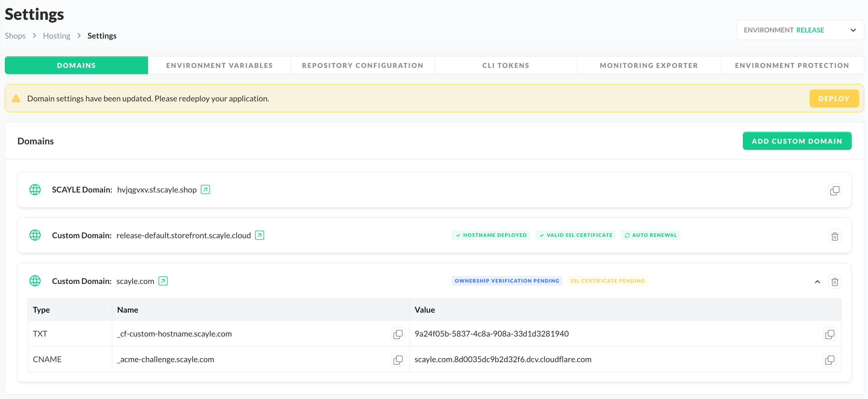Viewport: 868px width, 399px height.
Task: Open release-default.storefront.scayle.cloud in new tab icon
Action: 260,235
